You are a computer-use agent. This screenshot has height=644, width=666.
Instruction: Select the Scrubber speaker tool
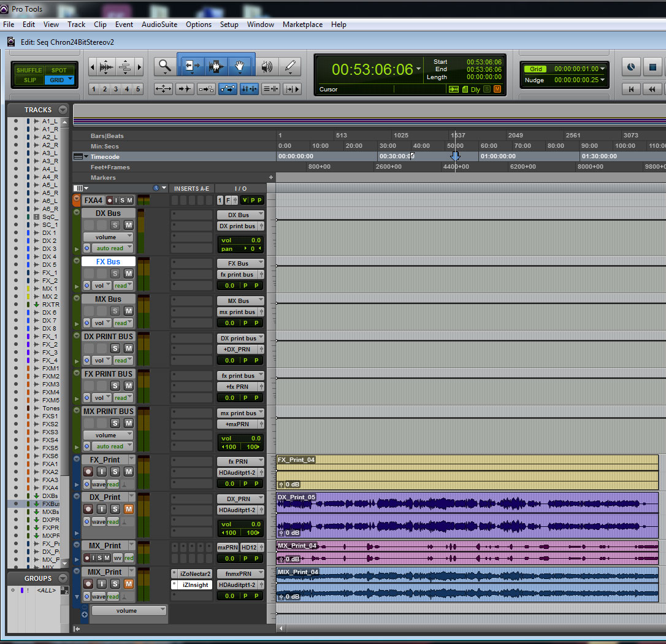click(x=267, y=66)
